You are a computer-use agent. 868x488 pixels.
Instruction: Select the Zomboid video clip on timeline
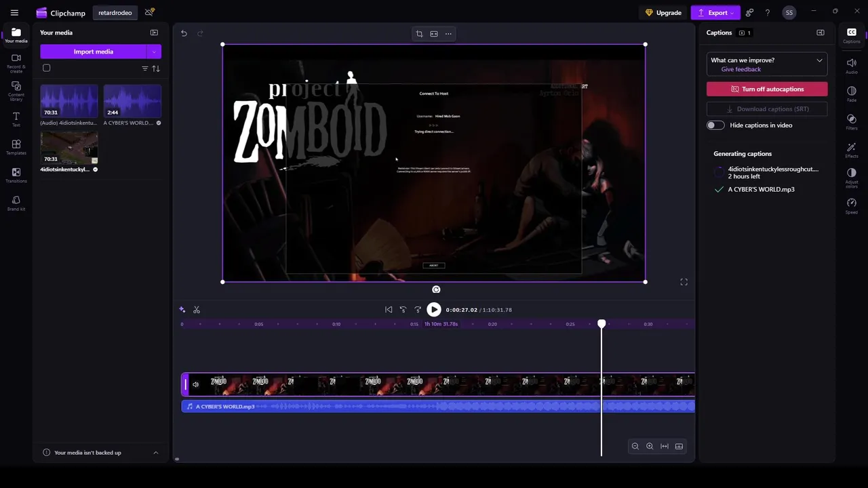(438, 385)
